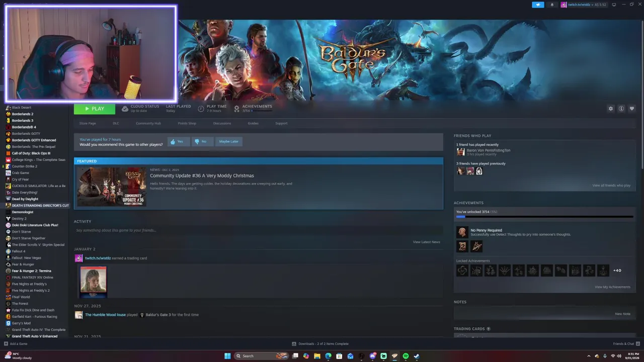
Task: Open the Downloads icon at bottom bar
Action: pyautogui.click(x=294, y=344)
